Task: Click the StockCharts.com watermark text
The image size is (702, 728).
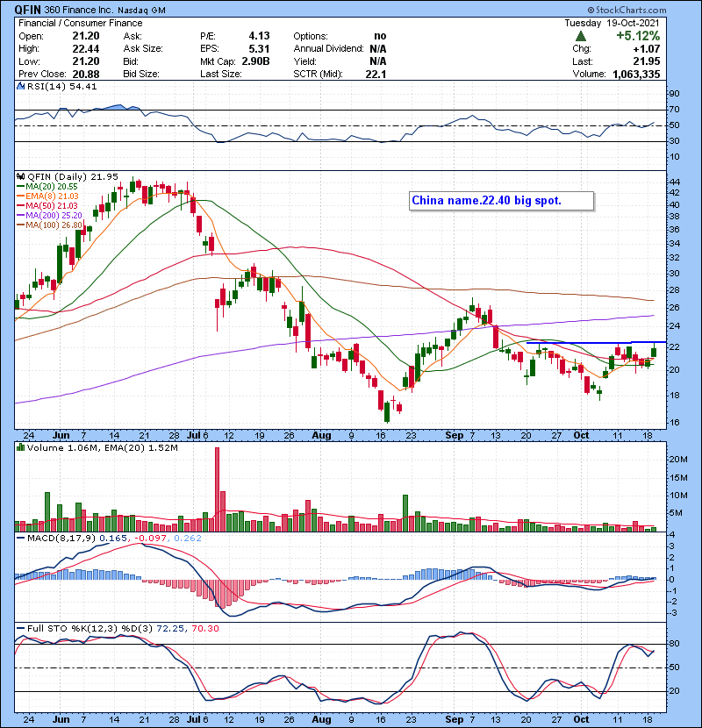Action: pyautogui.click(x=627, y=10)
